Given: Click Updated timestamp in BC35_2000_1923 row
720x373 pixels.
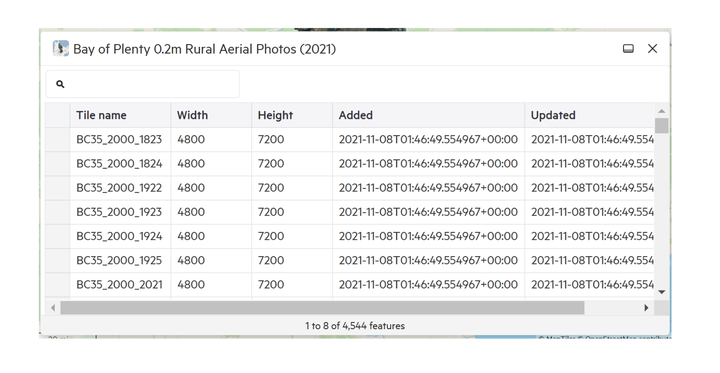Looking at the screenshot, I should 589,212.
